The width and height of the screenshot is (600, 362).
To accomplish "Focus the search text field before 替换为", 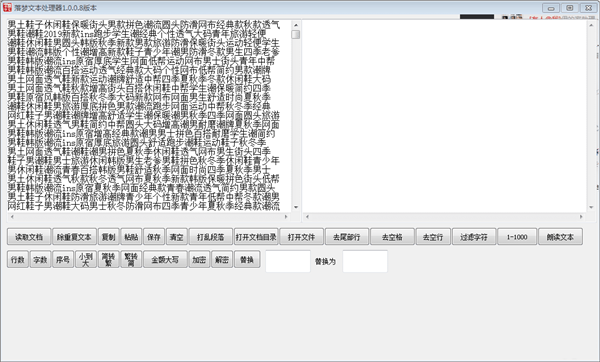I will (x=288, y=261).
